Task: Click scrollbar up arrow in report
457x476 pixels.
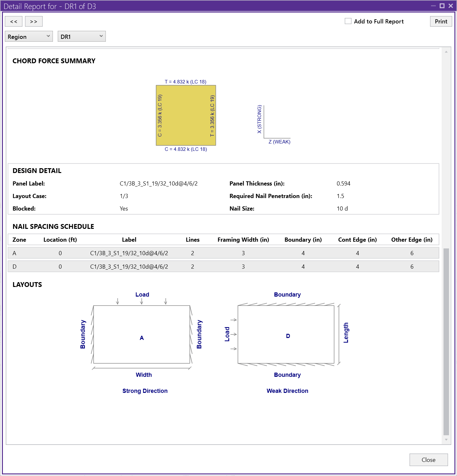Action: coord(446,52)
